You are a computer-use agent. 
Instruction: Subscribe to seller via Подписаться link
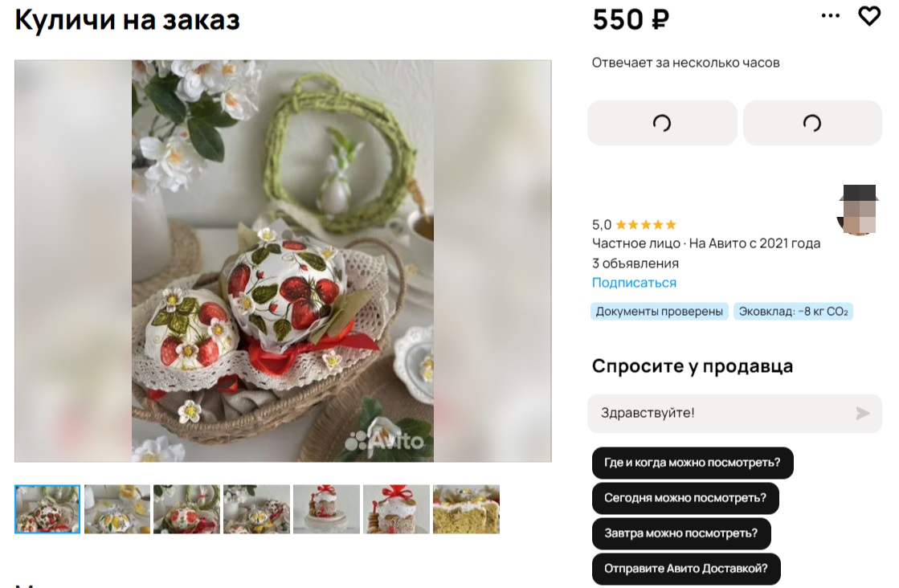pos(634,283)
